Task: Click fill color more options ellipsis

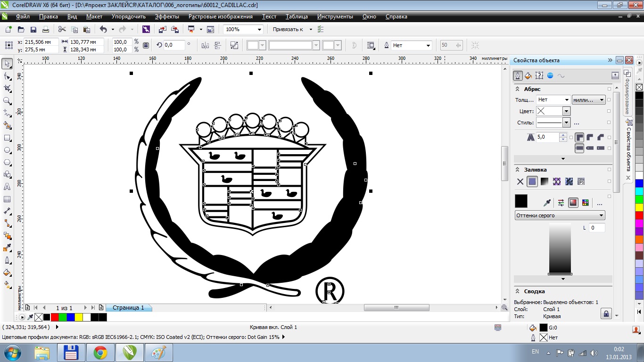Action: pyautogui.click(x=600, y=204)
